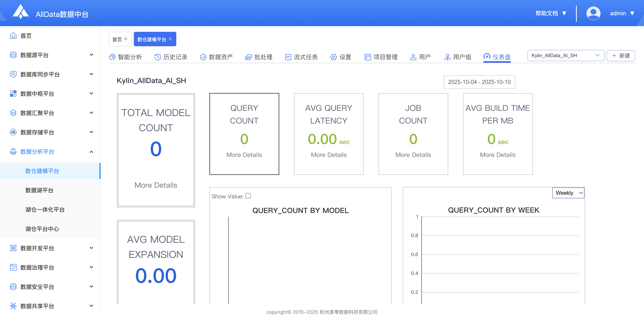Click the 历史记录 clock icon
This screenshot has width=644, height=317.
click(x=158, y=57)
